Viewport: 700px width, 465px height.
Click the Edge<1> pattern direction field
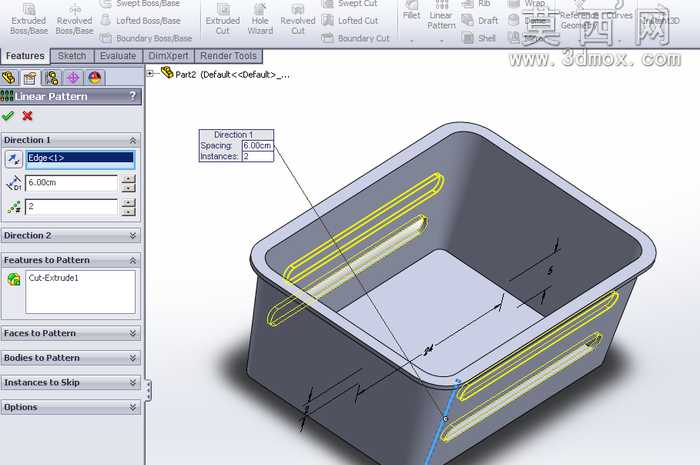80,158
